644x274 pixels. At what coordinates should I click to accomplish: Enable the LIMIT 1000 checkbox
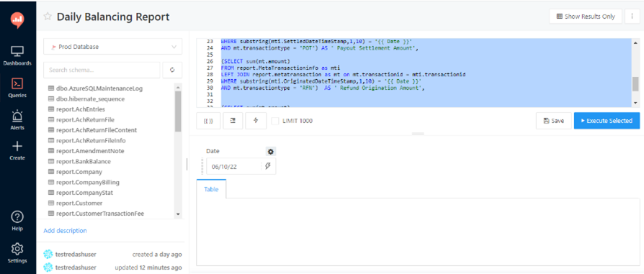point(274,121)
